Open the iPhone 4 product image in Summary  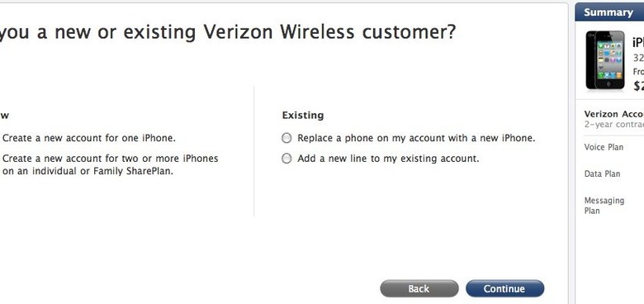click(x=605, y=60)
